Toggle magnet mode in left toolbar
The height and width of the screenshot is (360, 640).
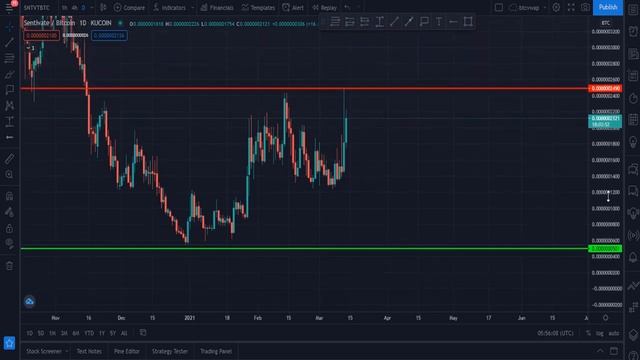click(x=9, y=196)
